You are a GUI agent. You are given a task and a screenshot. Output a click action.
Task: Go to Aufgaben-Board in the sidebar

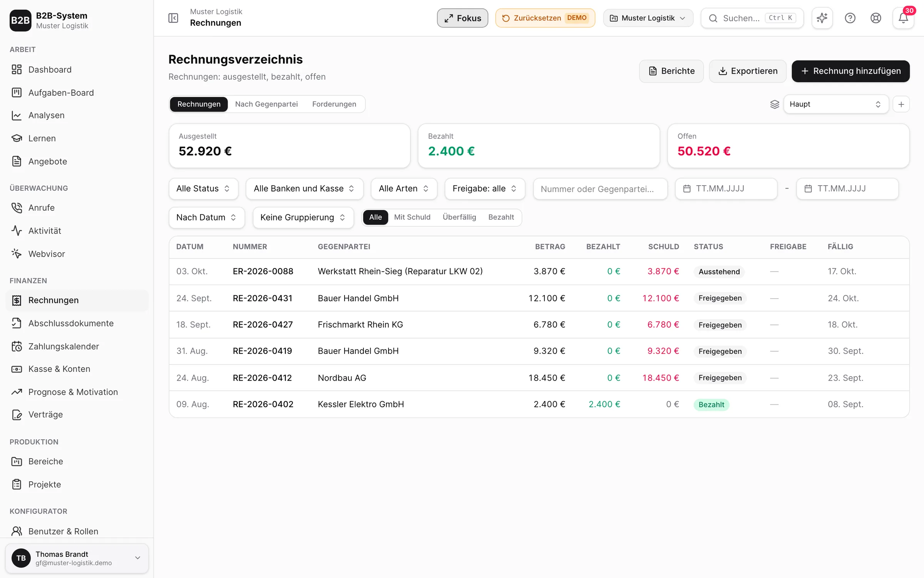click(x=77, y=92)
